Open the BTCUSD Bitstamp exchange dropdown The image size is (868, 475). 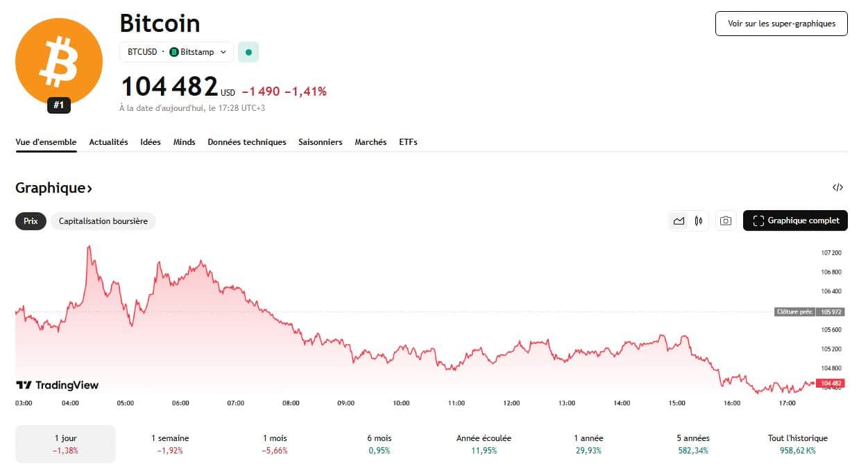[176, 52]
